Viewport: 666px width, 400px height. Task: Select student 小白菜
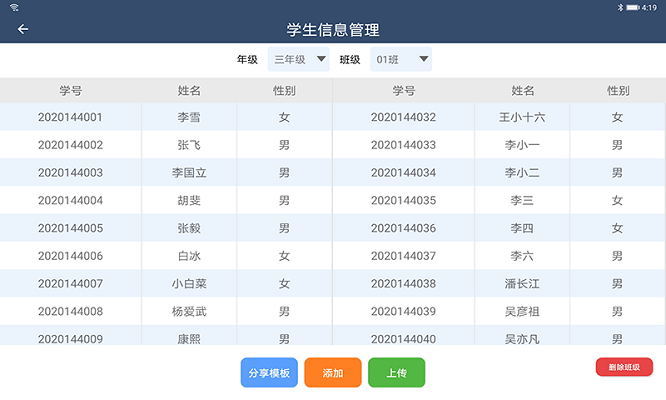(189, 284)
